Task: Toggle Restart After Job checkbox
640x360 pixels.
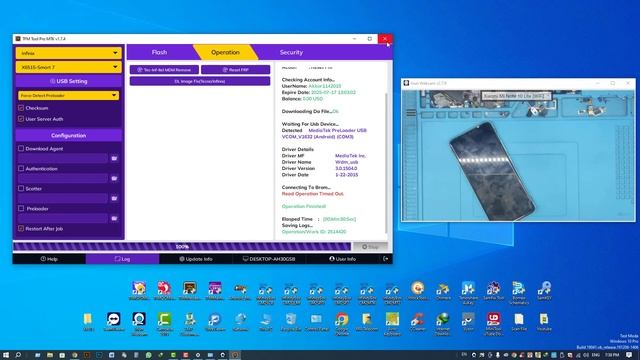Action: click(21, 229)
